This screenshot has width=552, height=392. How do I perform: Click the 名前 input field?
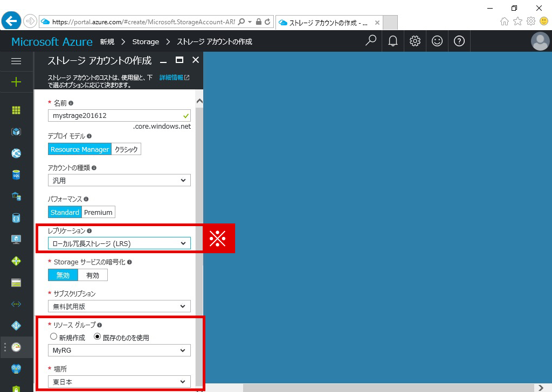coord(119,115)
